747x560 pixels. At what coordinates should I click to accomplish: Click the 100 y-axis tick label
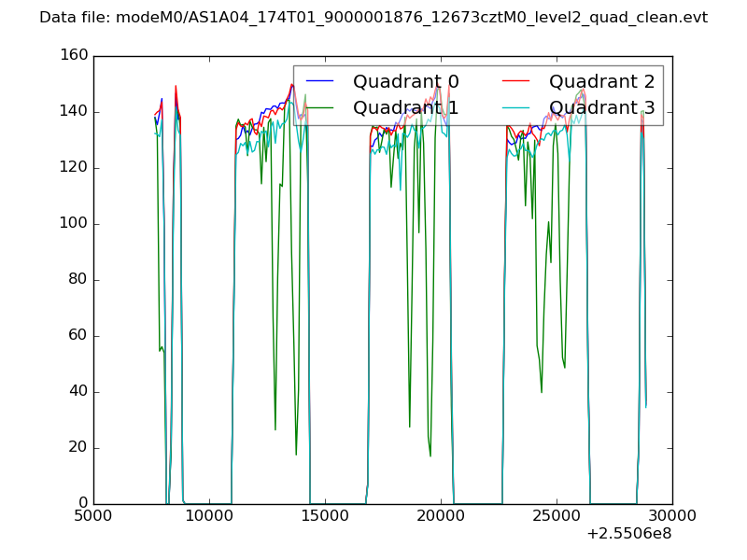73,224
